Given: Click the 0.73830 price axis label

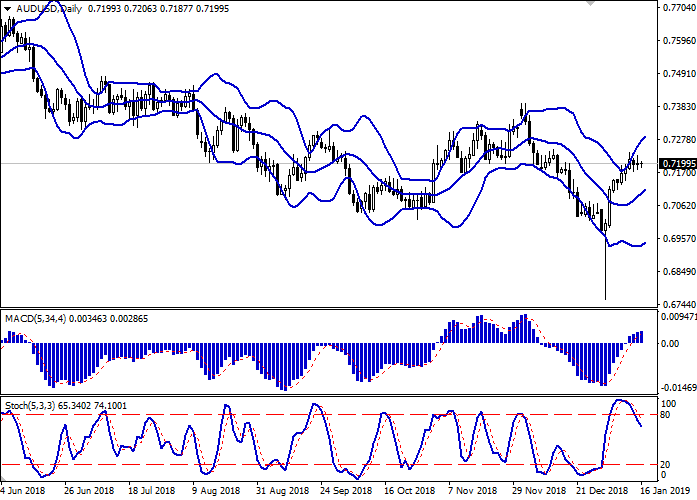Looking at the screenshot, I should pos(679,107).
